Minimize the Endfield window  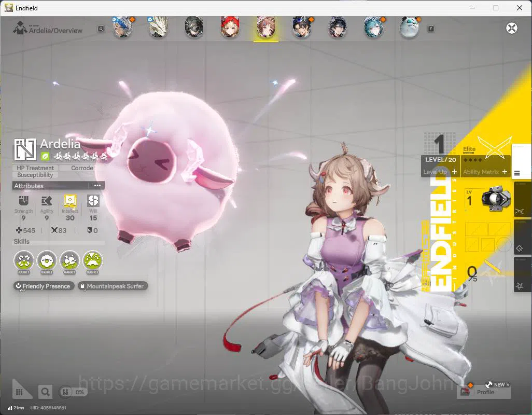pos(472,8)
